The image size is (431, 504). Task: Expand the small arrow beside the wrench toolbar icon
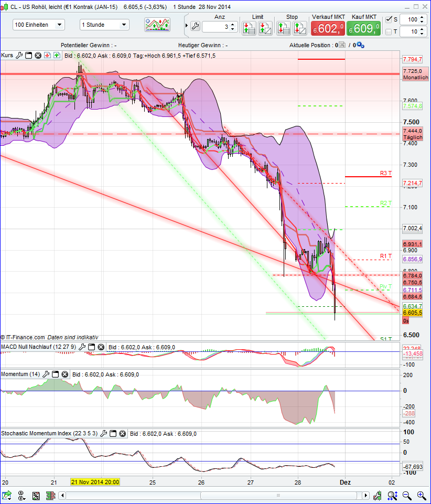pos(186,24)
